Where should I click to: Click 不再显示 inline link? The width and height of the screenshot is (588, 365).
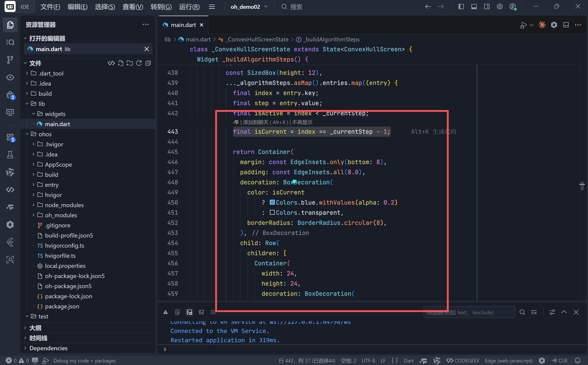pos(302,122)
